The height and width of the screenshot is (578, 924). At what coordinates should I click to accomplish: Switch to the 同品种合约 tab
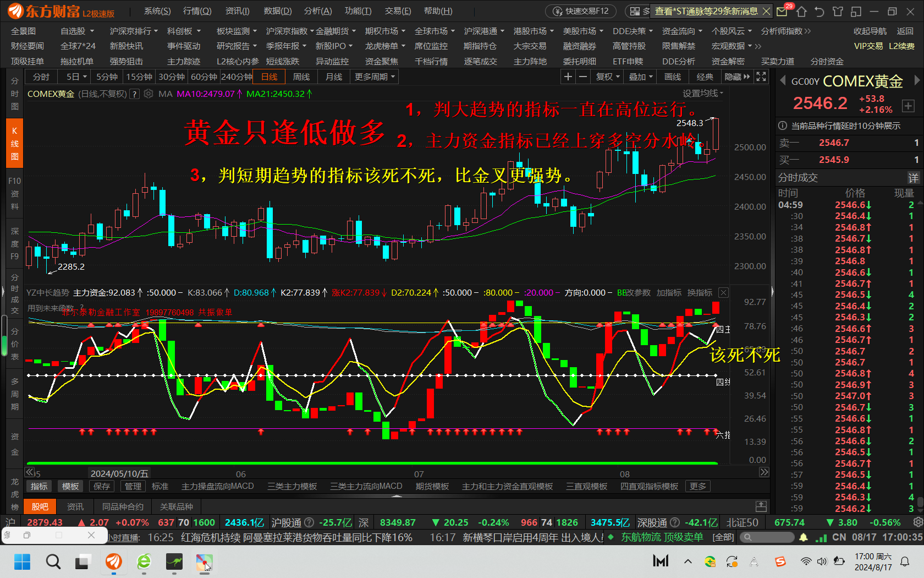pyautogui.click(x=123, y=506)
